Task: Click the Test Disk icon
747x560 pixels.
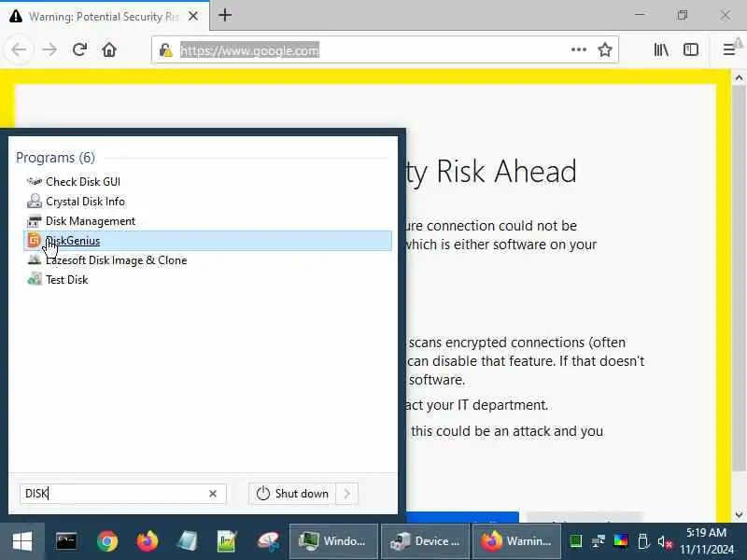Action: 35,279
